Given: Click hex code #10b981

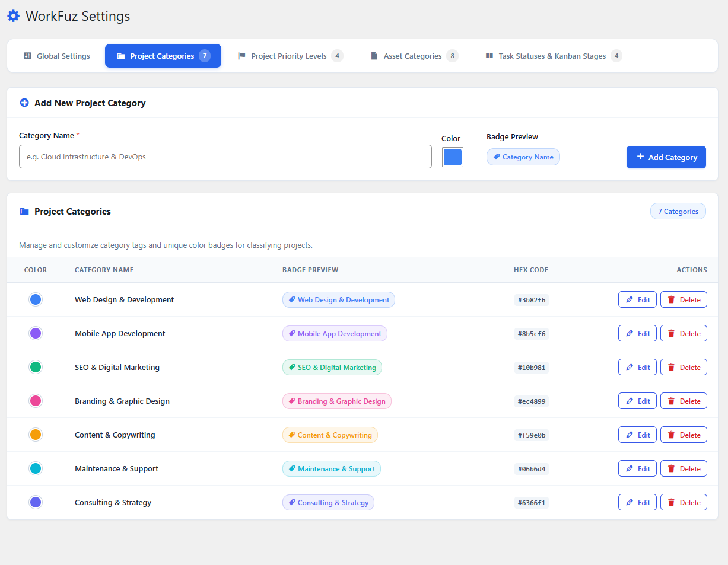Looking at the screenshot, I should [x=532, y=368].
